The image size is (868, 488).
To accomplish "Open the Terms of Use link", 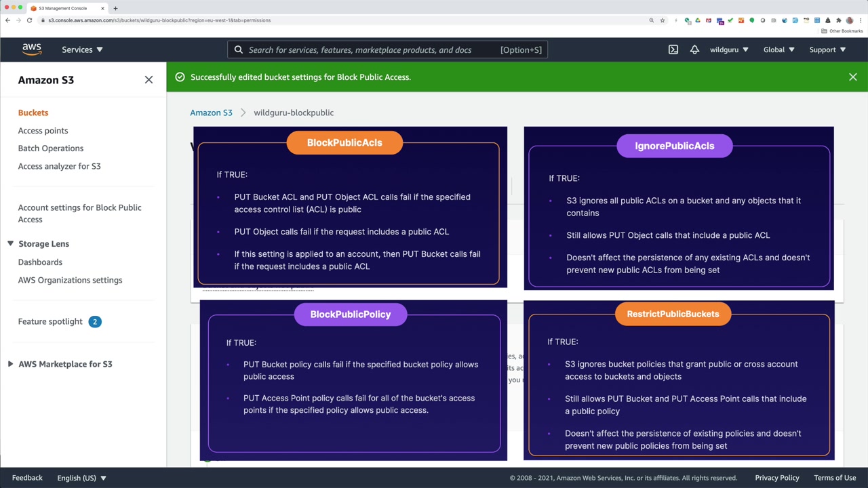I will click(x=835, y=478).
